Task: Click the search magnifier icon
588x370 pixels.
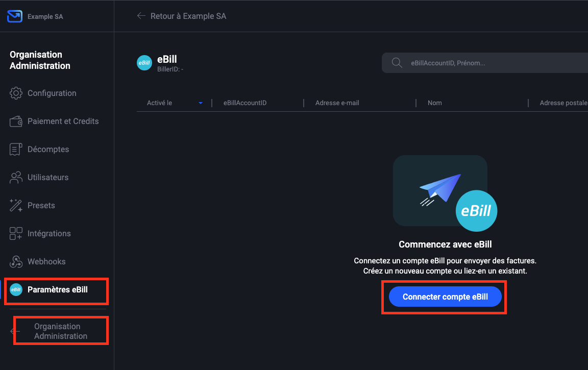Action: (x=397, y=63)
